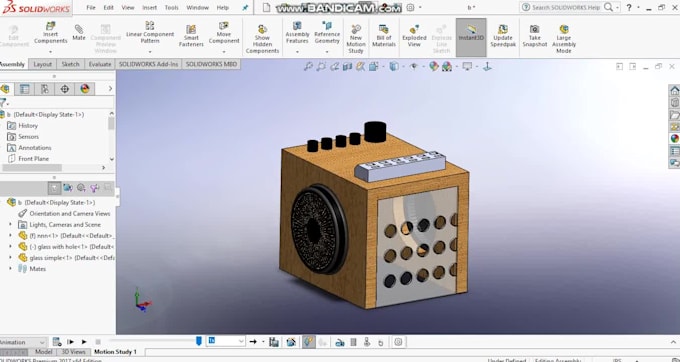Open DisplayManager color ball tab

[85, 89]
